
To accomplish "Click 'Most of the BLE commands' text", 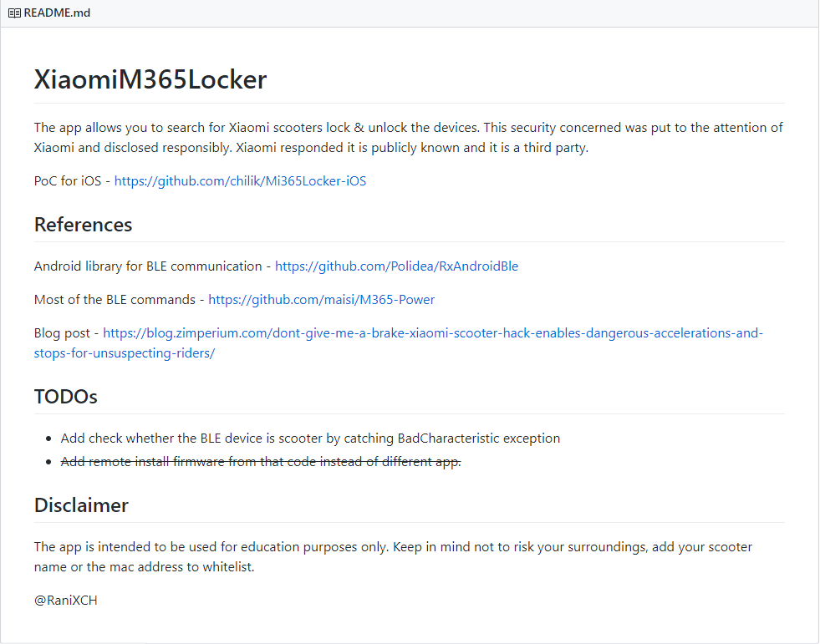I will click(115, 300).
